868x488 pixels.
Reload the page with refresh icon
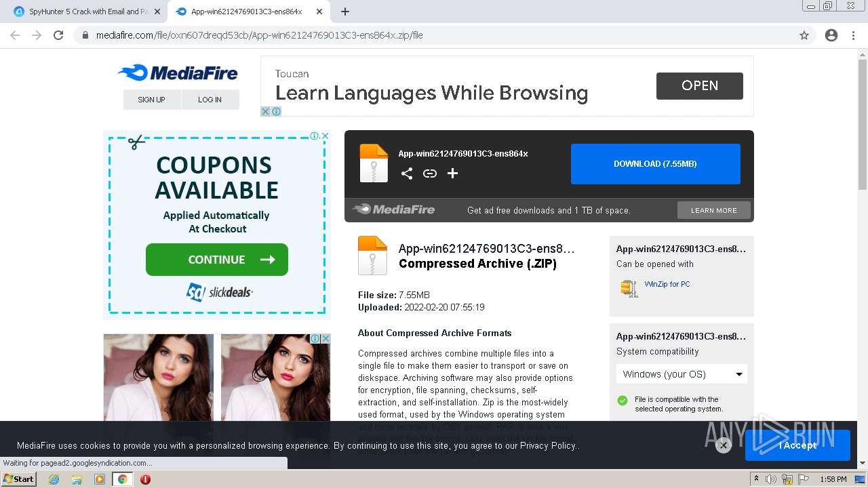58,35
